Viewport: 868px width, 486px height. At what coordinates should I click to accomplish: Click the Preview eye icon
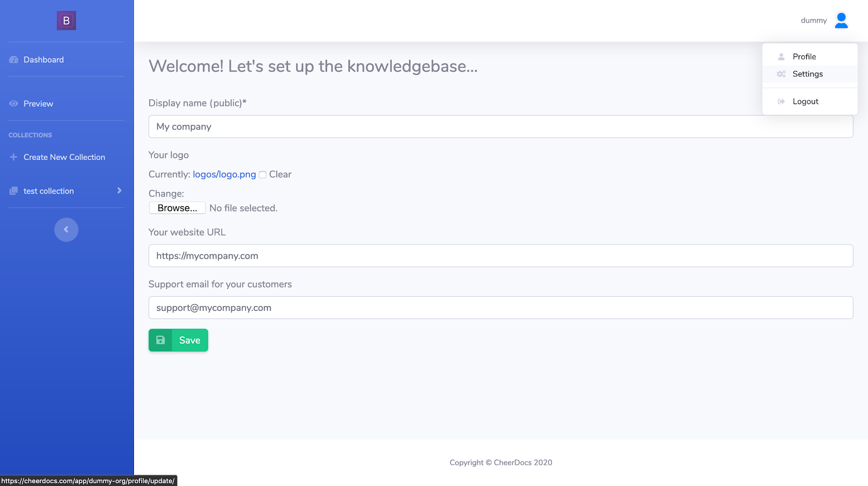click(14, 104)
